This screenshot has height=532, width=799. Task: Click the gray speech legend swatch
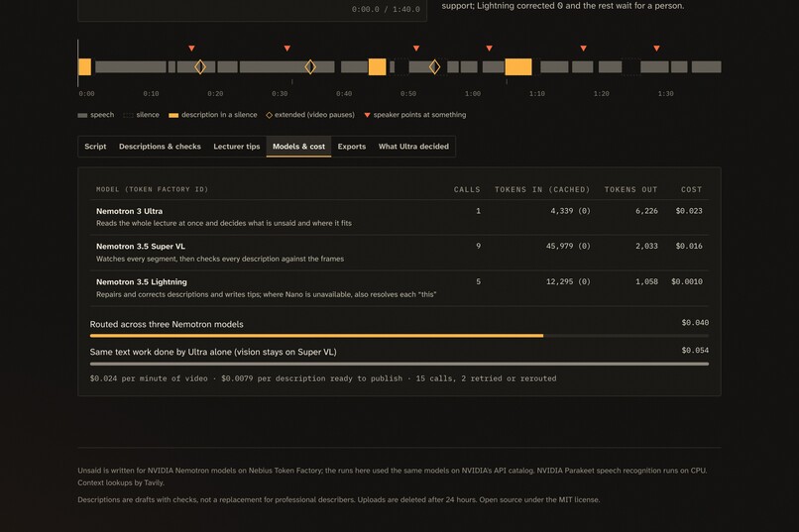(82, 116)
